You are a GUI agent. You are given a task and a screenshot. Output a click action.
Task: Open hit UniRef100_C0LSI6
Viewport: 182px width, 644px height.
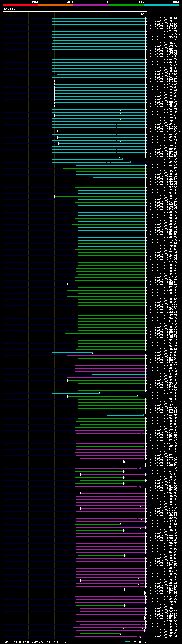pyautogui.click(x=163, y=24)
